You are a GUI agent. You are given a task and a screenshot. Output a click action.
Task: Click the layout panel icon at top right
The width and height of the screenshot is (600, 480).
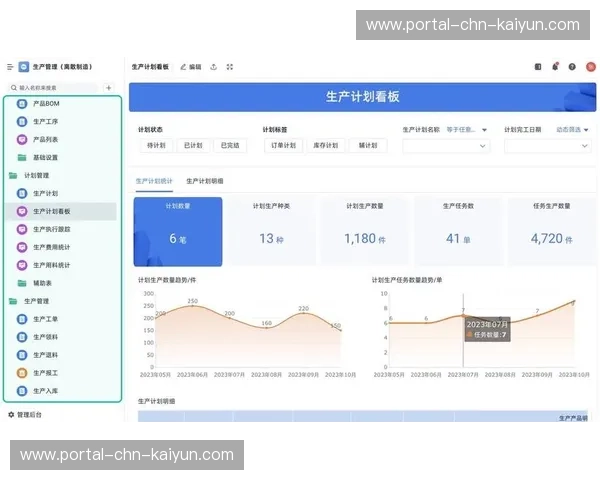(538, 67)
